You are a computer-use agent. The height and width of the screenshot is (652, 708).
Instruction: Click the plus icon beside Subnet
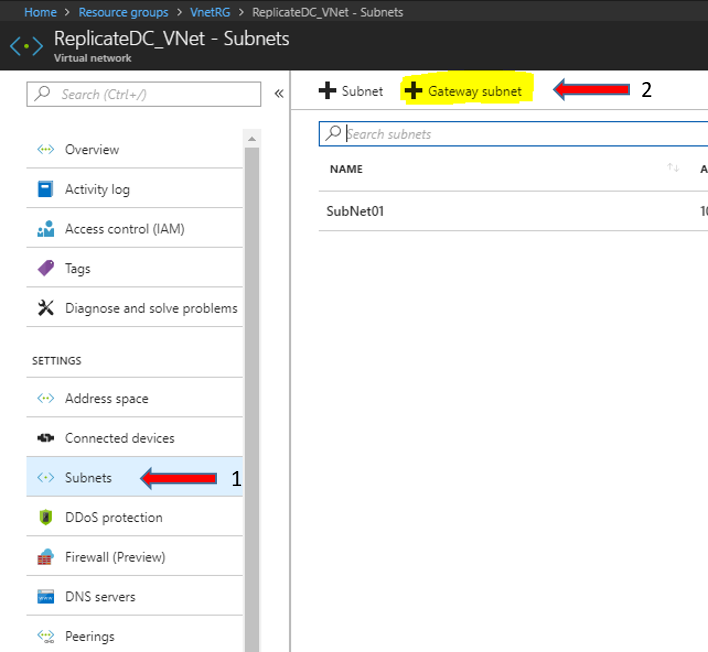pos(327,90)
